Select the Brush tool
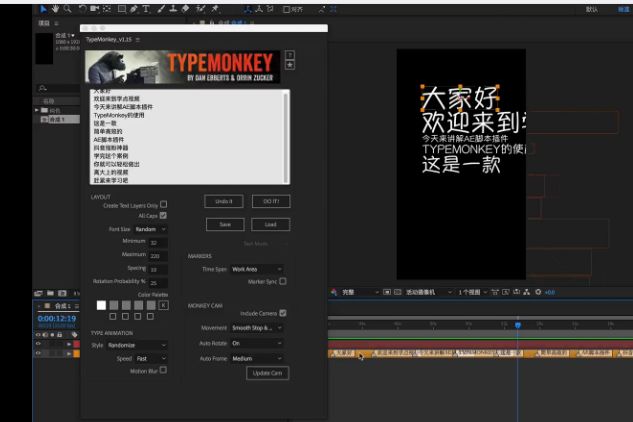This screenshot has width=633, height=422. (x=161, y=8)
